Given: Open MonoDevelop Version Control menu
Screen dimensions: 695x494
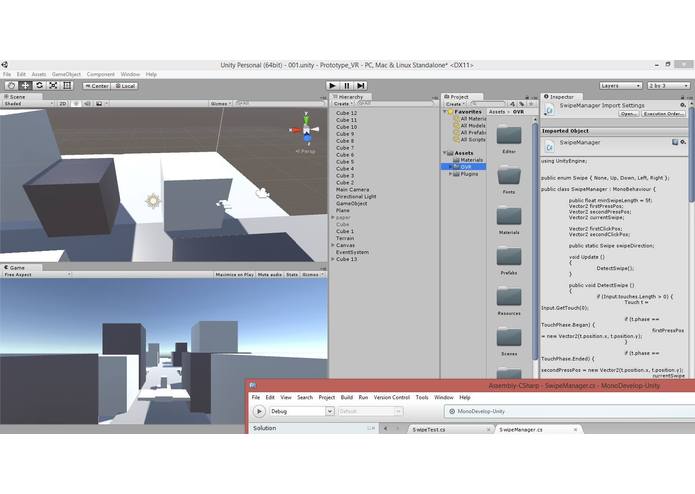Looking at the screenshot, I should [x=392, y=397].
